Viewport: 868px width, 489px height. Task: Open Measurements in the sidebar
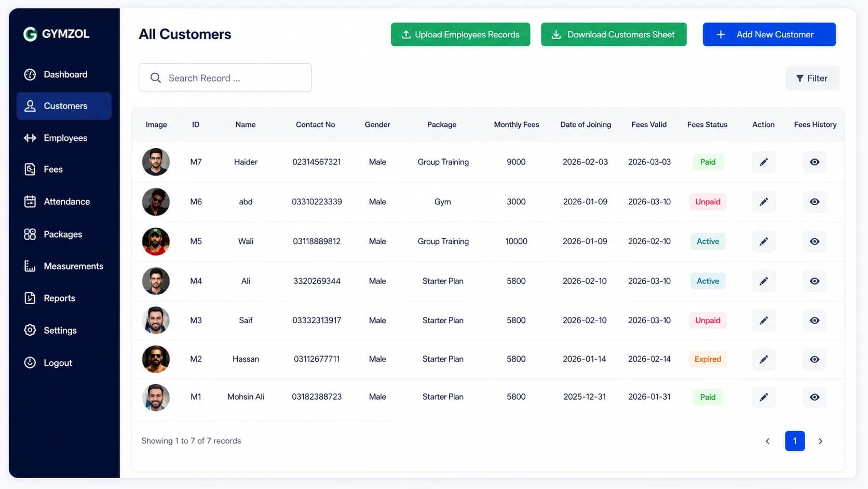click(64, 266)
